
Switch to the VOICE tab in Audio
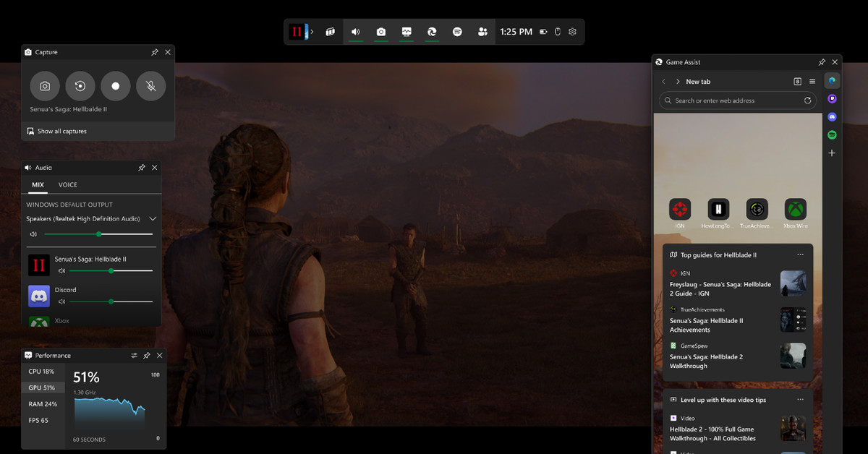point(68,185)
